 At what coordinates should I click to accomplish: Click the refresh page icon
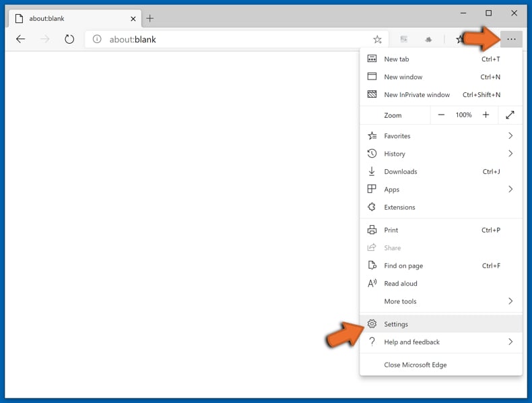tap(69, 39)
